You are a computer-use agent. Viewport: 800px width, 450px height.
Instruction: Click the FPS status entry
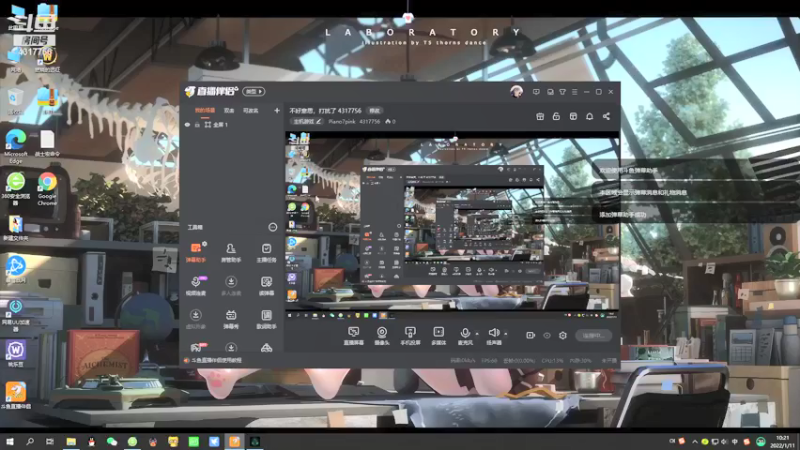tap(489, 361)
